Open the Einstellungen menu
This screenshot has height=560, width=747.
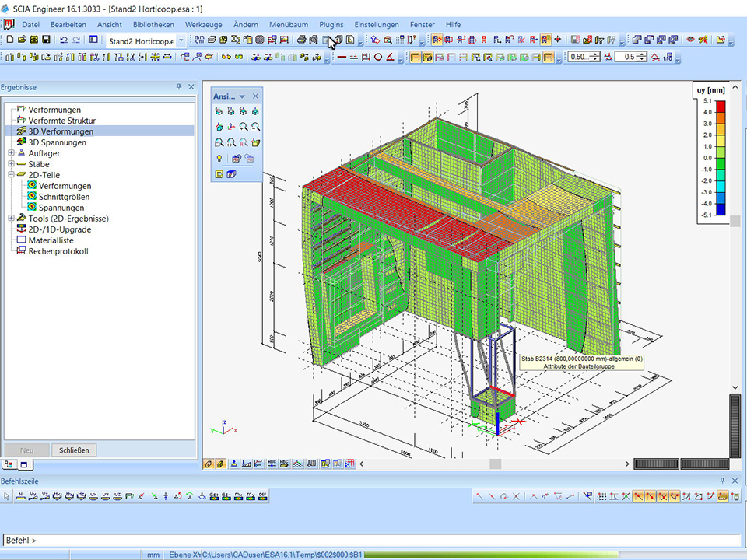[x=376, y=25]
